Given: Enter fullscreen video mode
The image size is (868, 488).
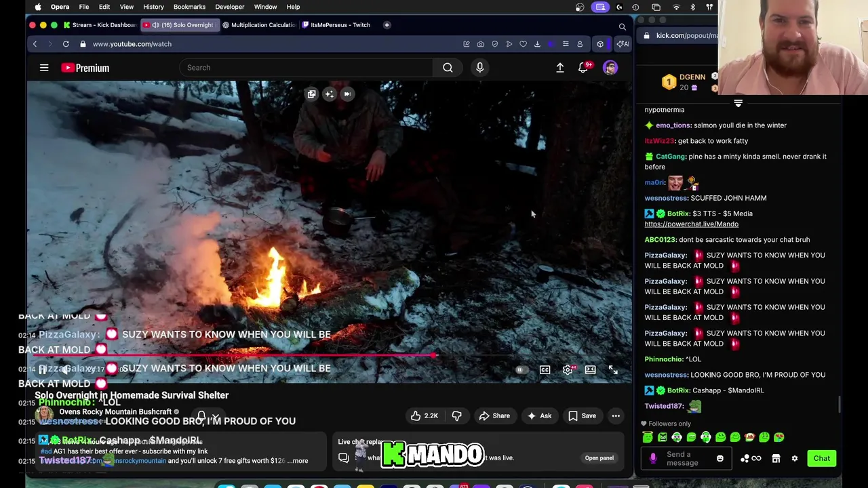Looking at the screenshot, I should click(613, 370).
